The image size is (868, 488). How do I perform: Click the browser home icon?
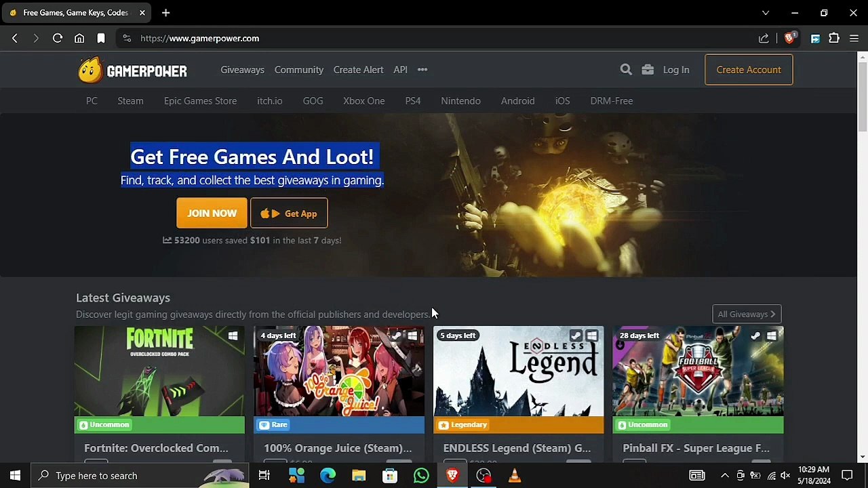click(79, 39)
